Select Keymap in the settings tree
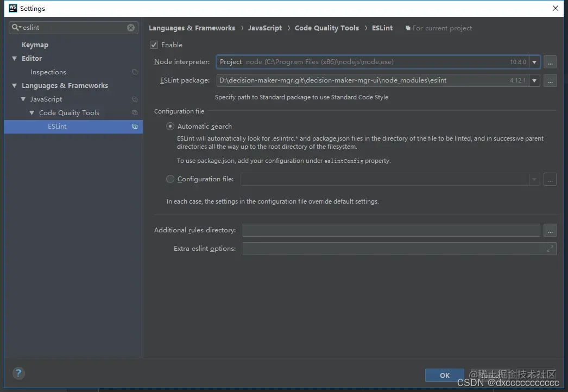 pyautogui.click(x=35, y=45)
